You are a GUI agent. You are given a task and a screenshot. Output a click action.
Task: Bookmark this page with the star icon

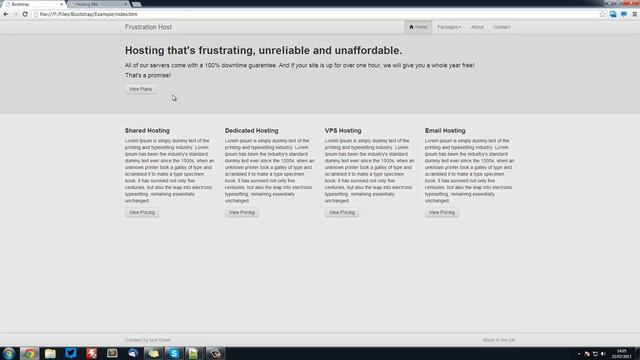coord(602,14)
